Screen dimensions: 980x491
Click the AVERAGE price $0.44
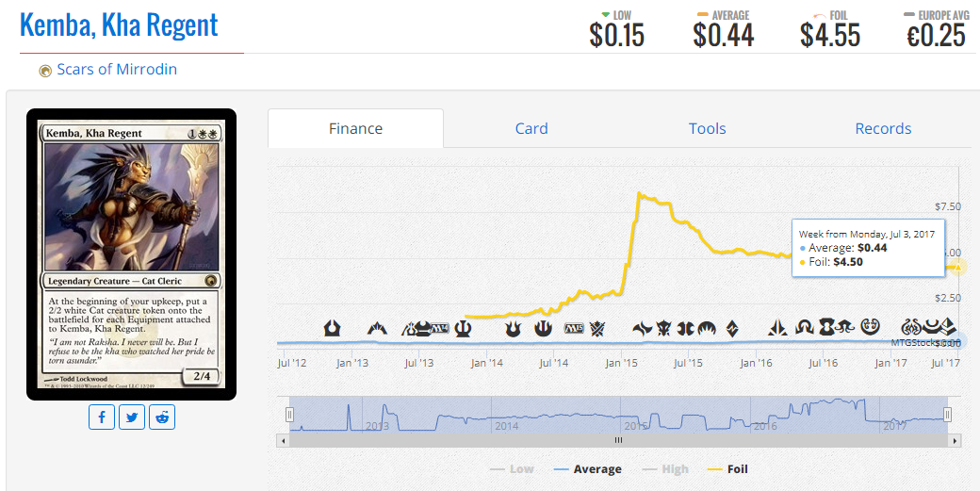723,36
